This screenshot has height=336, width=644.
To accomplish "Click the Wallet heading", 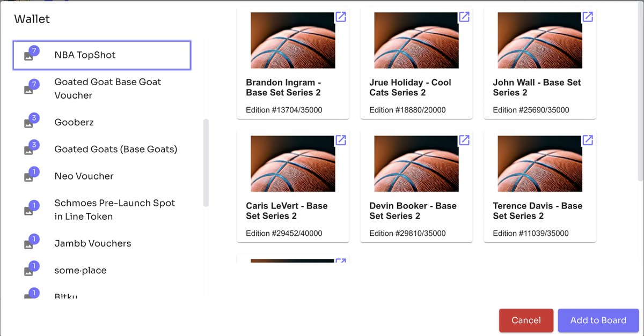I will click(32, 19).
